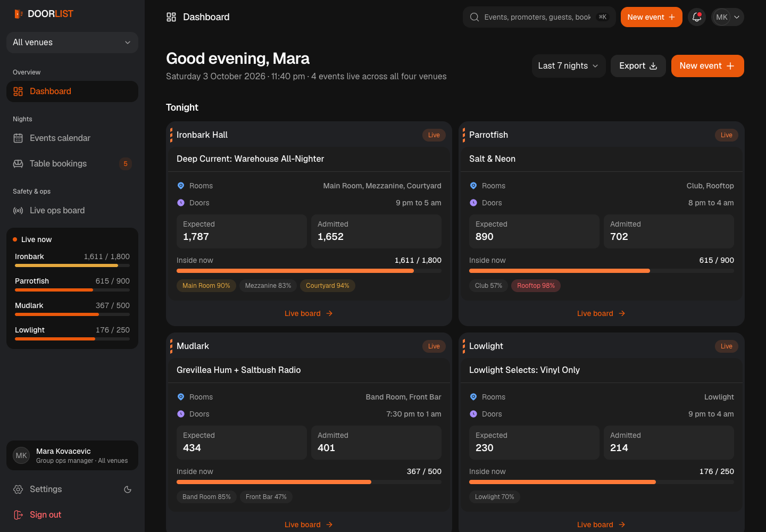Click the search magnifier icon
Viewport: 766px width, 532px height.
[x=474, y=17]
